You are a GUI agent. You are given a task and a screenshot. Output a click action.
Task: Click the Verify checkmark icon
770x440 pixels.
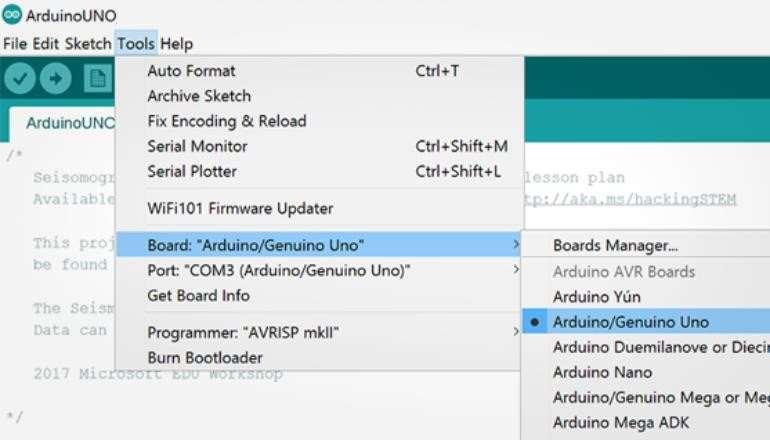click(x=20, y=78)
